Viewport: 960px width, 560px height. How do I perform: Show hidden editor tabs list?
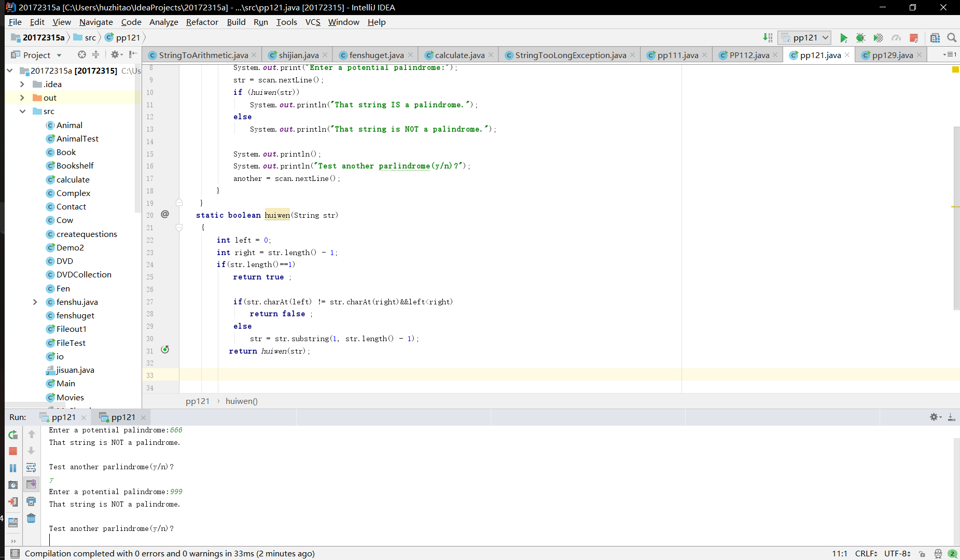pyautogui.click(x=950, y=54)
